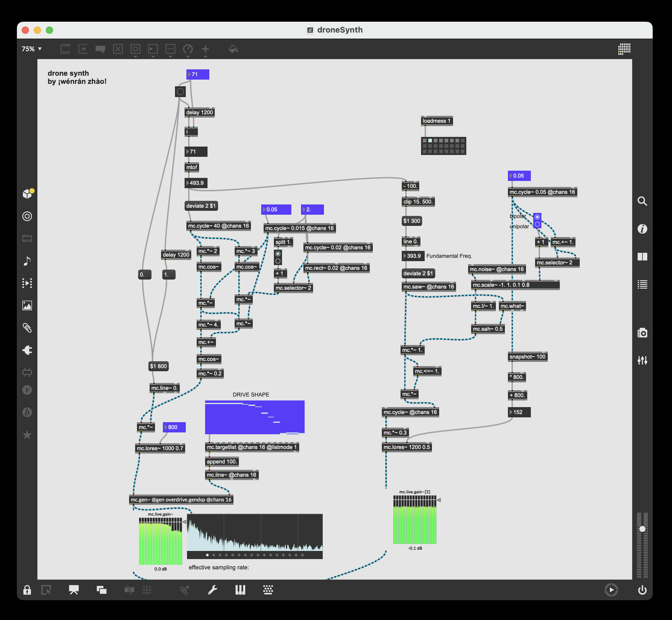
Task: Open the wrench debug icon
Action: (x=213, y=590)
